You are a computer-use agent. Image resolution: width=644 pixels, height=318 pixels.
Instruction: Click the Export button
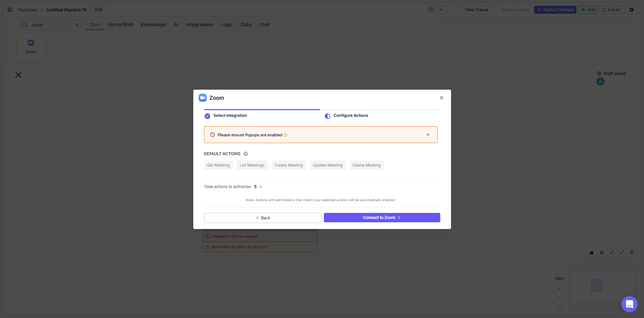click(611, 10)
